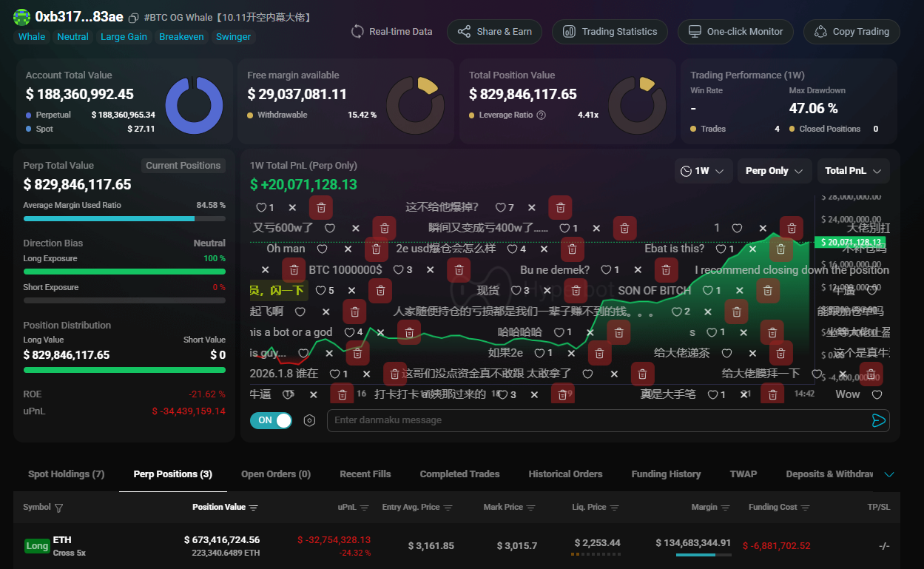Copy the wallet address via copy icon
924x569 pixels.
pyautogui.click(x=133, y=18)
